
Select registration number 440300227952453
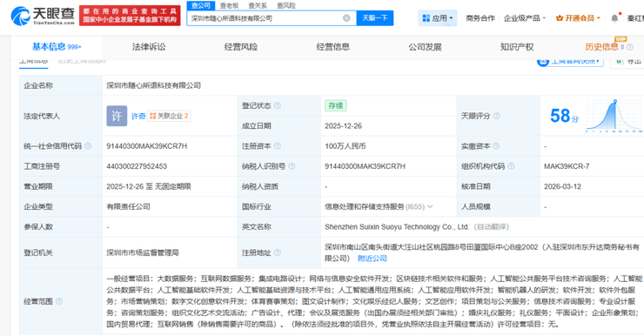[137, 166]
